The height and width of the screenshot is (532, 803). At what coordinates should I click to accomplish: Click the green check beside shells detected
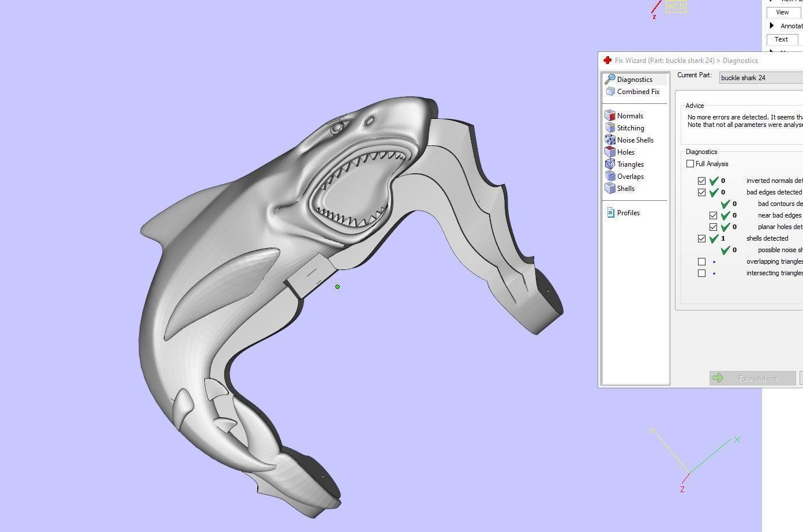coord(714,238)
